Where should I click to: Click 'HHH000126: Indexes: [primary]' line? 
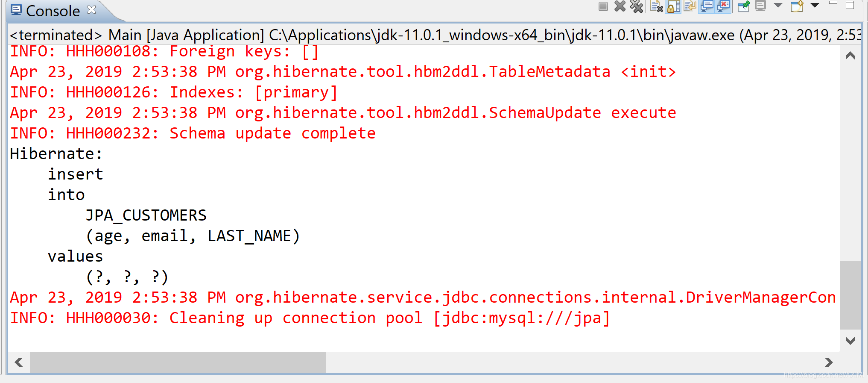pyautogui.click(x=174, y=92)
